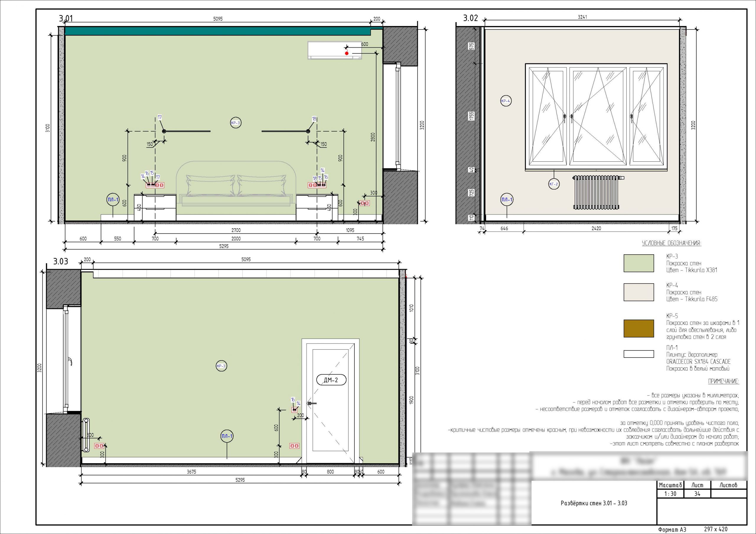Pick the beige КР-4 legend swatch

coord(638,292)
